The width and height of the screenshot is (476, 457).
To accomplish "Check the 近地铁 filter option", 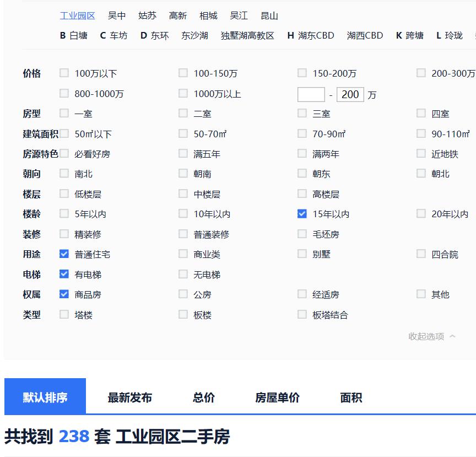I will (421, 153).
